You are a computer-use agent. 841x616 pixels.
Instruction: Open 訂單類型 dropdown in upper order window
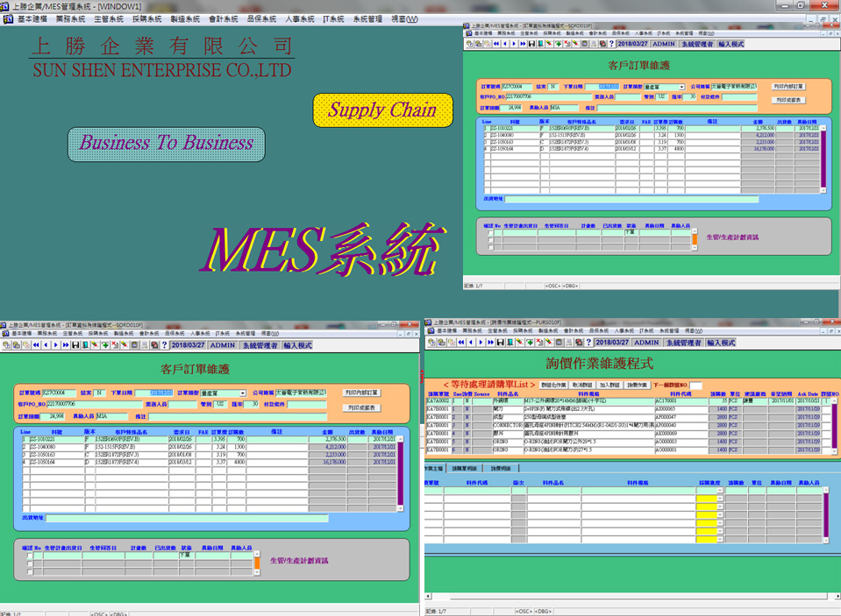[681, 87]
